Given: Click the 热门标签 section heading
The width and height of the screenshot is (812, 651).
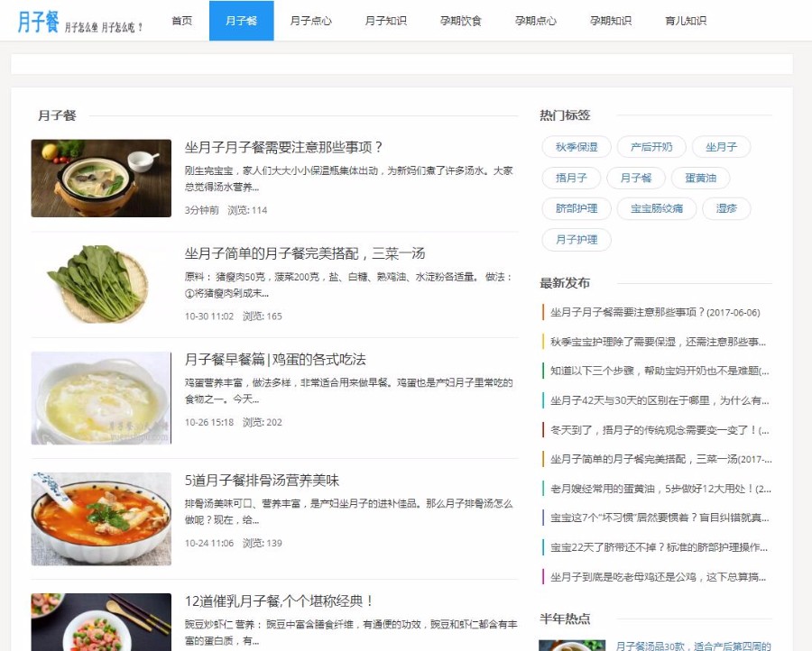Looking at the screenshot, I should pos(565,115).
